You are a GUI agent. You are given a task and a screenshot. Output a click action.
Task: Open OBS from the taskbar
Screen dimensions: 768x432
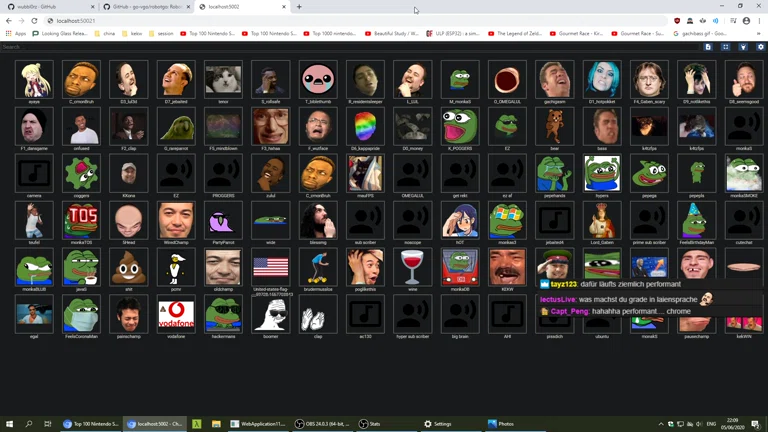(x=322, y=424)
